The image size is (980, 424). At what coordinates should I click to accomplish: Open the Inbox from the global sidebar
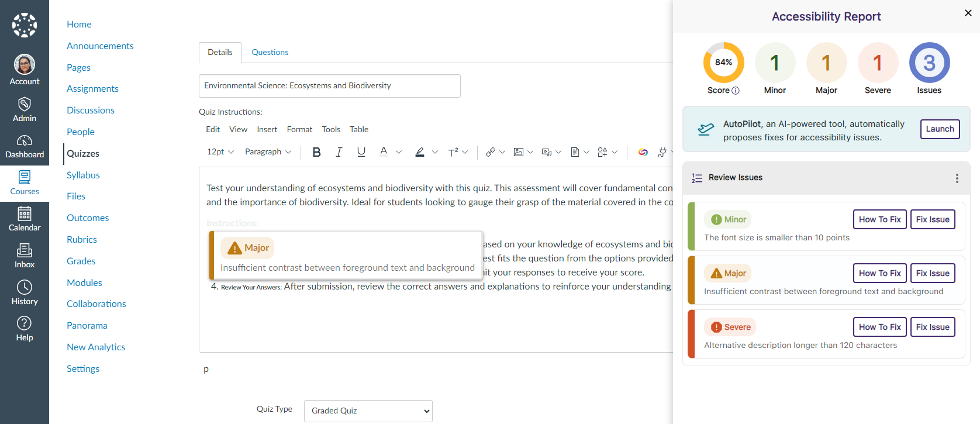tap(25, 256)
